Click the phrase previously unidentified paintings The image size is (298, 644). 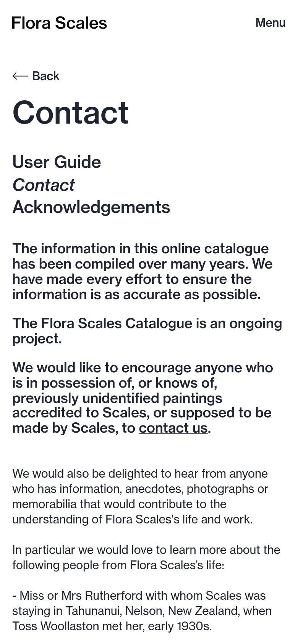117,398
